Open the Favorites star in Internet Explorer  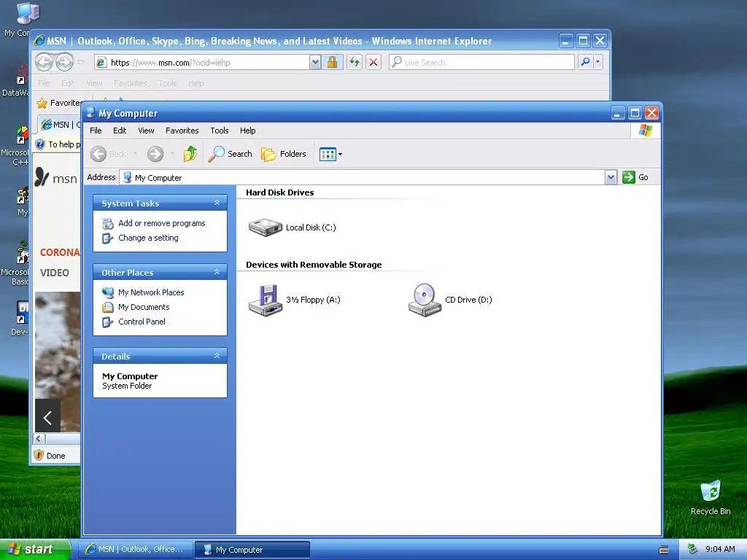(42, 103)
